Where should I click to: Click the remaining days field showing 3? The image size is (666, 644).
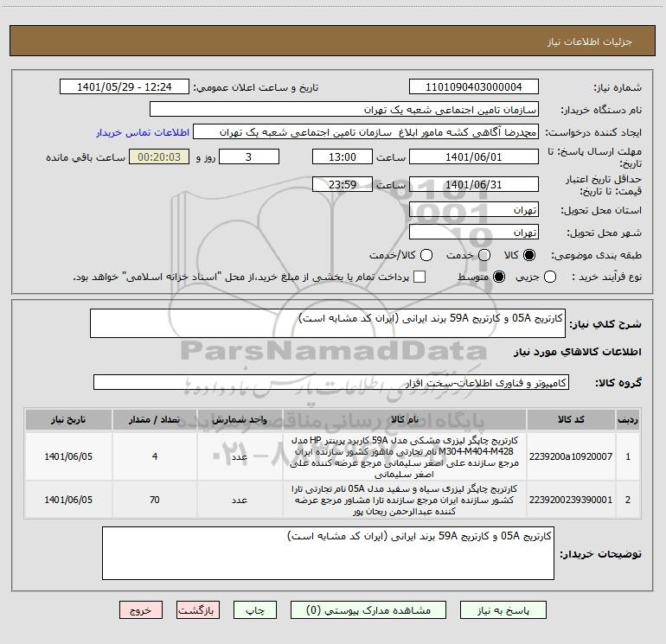tap(249, 156)
